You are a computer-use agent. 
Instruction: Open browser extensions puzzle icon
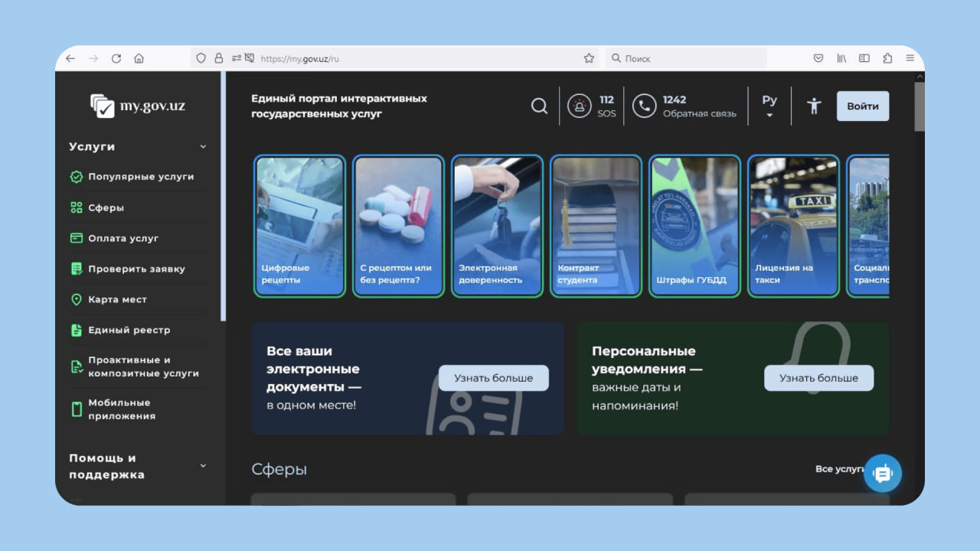coord(887,58)
